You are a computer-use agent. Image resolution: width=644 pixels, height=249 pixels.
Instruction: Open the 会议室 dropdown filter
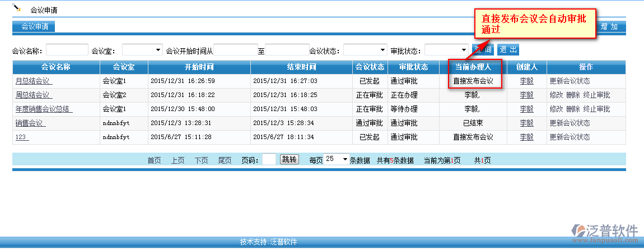coord(142,50)
